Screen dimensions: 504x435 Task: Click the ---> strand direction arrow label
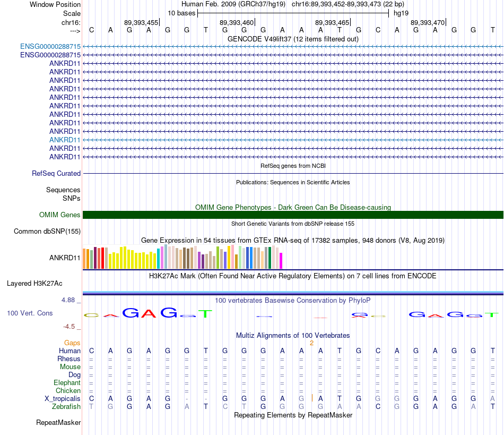75,31
